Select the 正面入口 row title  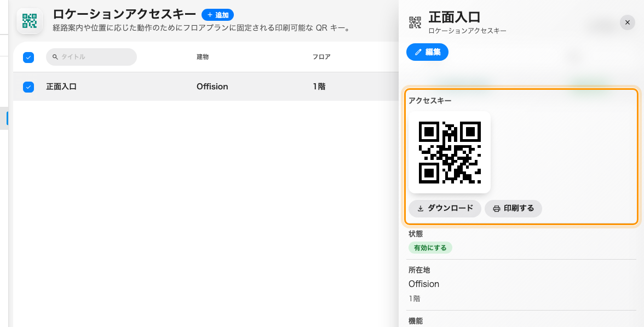click(61, 87)
